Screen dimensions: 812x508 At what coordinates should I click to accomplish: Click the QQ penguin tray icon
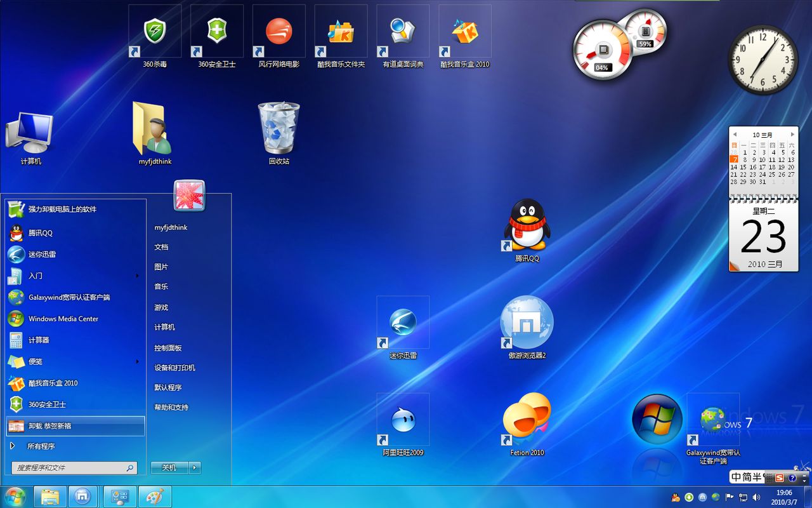coord(676,497)
